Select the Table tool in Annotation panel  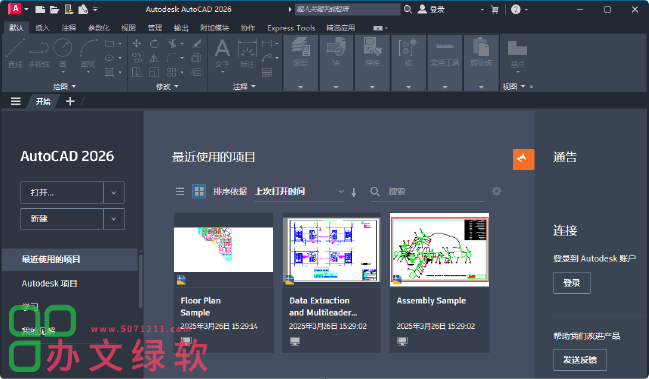tap(267, 72)
